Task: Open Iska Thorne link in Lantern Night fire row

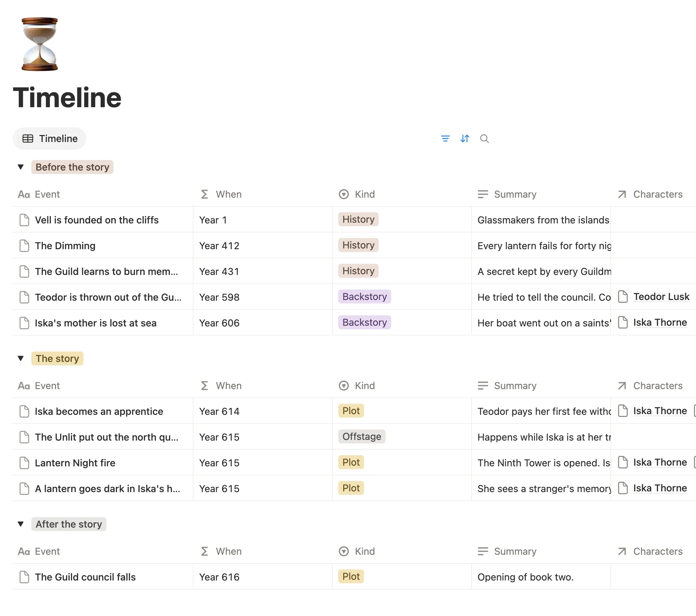Action: click(x=660, y=462)
